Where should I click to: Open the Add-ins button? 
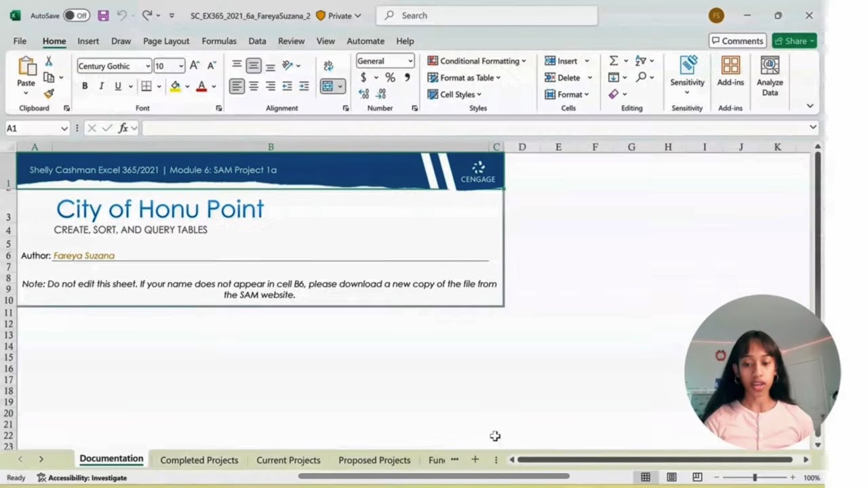(730, 72)
